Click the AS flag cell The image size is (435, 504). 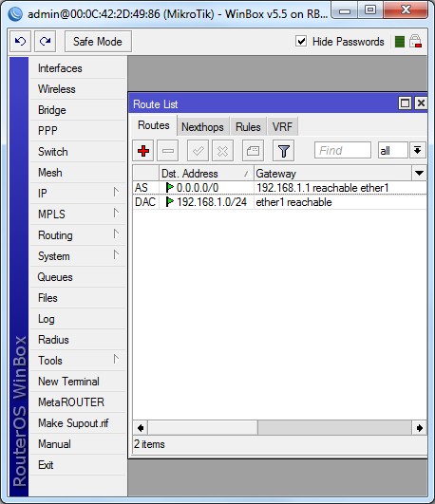(x=145, y=188)
